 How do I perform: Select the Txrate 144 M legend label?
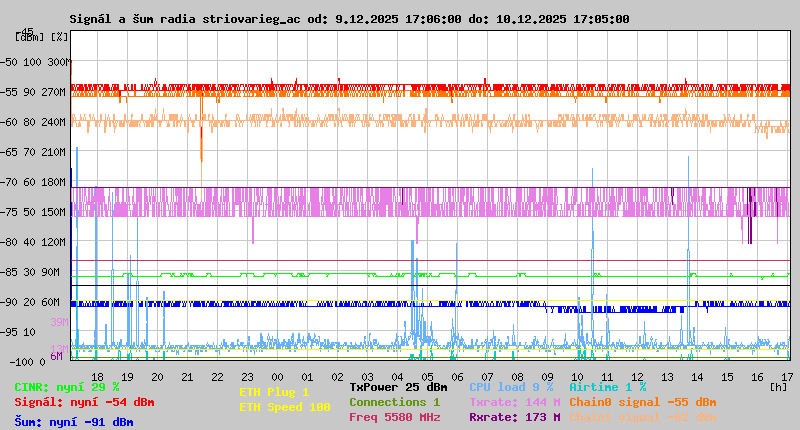tap(514, 402)
